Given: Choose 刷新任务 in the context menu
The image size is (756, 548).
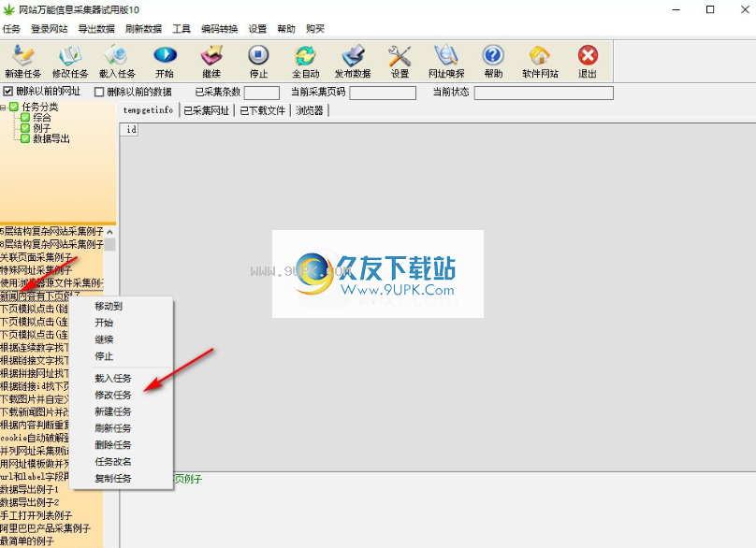Looking at the screenshot, I should tap(121, 428).
